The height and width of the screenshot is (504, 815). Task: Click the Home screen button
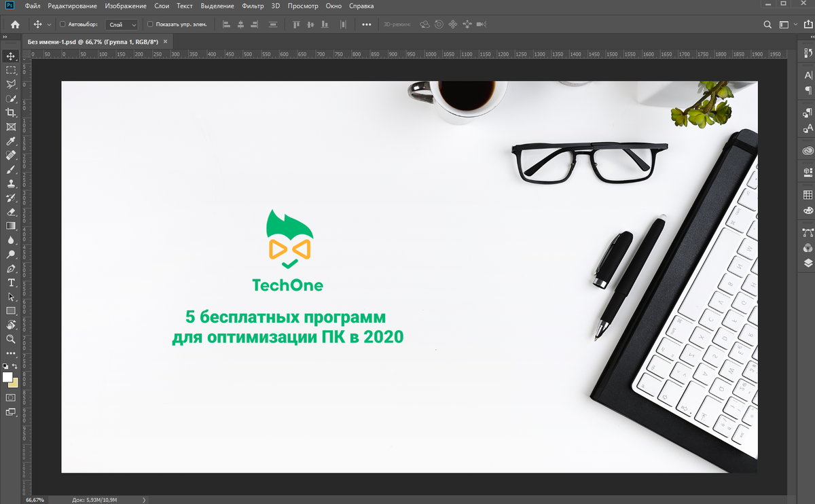[14, 24]
